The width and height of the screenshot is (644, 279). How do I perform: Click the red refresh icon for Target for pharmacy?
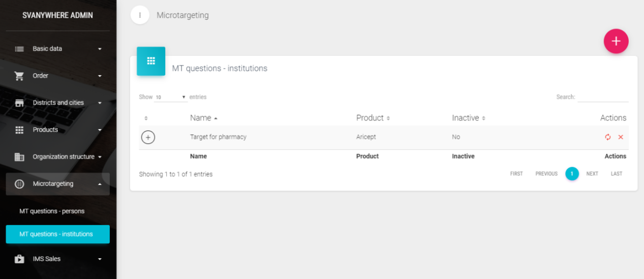click(607, 137)
